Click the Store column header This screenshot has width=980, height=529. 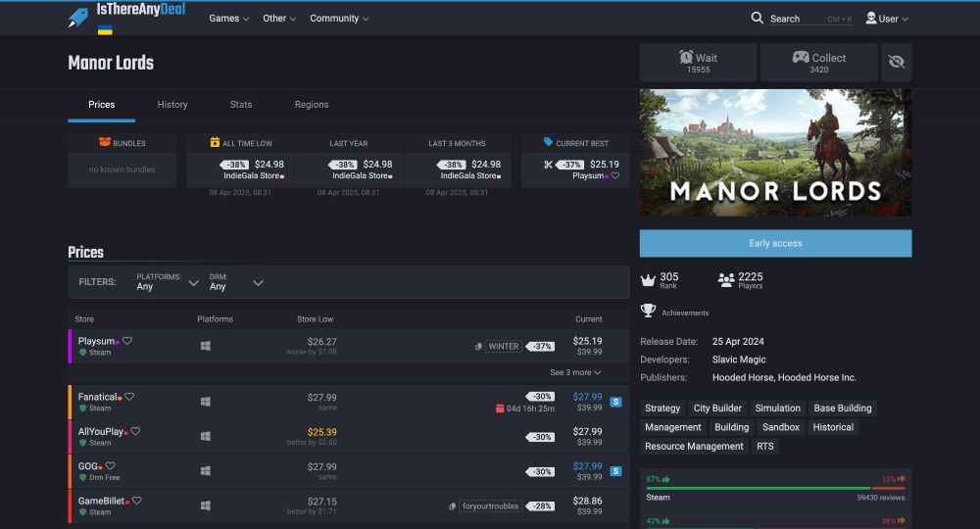[84, 318]
